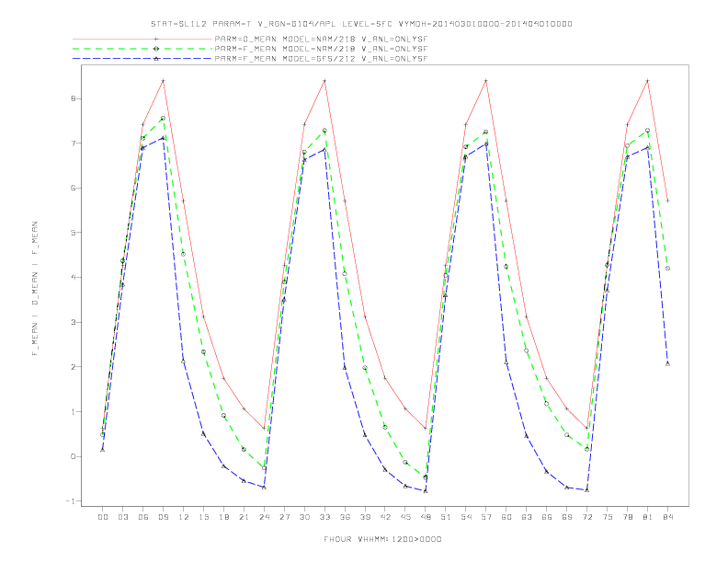This screenshot has width=728, height=563.
Task: Click y-axis tick label 5
Action: click(74, 233)
